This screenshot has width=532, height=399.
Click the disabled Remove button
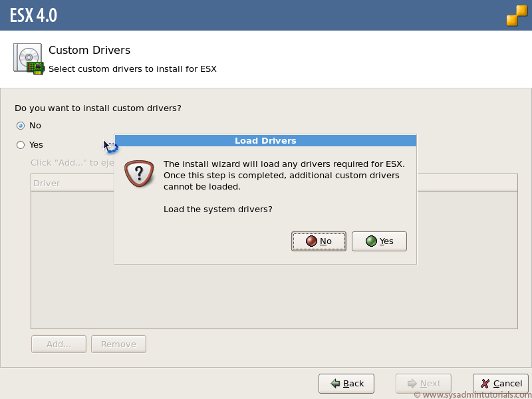pos(118,344)
